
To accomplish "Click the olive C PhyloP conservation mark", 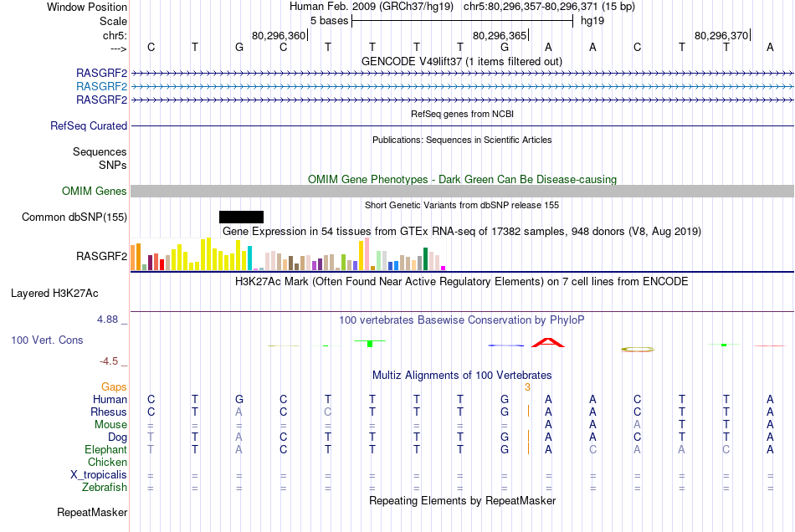I will point(638,349).
